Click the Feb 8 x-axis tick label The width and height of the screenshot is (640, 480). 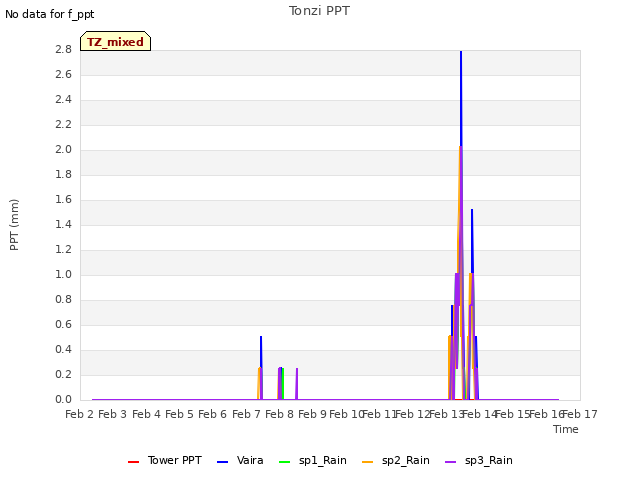click(x=279, y=414)
